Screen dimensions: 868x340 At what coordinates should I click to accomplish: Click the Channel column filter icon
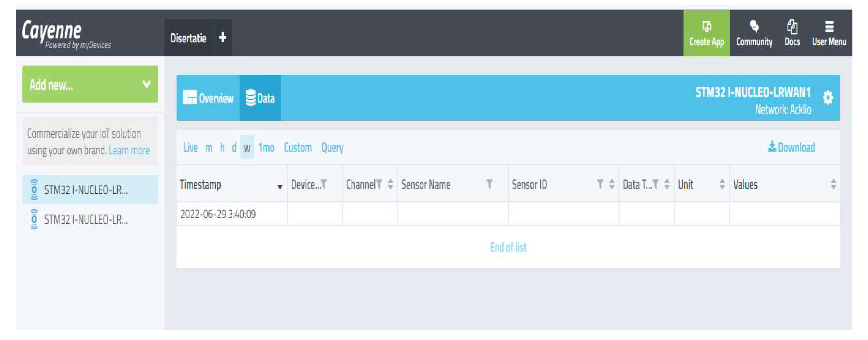pos(379,184)
